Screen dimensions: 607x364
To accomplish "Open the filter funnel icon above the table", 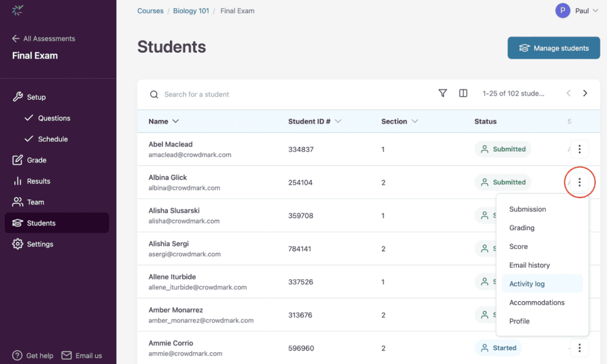I will click(442, 93).
